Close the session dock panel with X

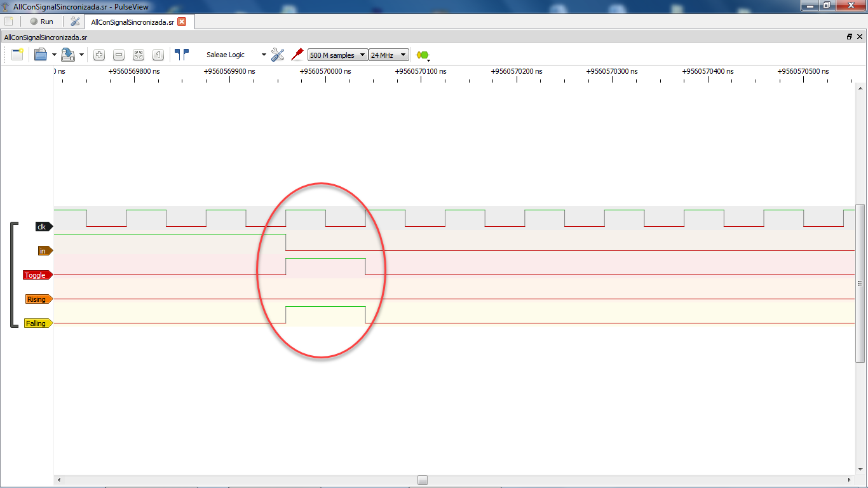tap(860, 37)
